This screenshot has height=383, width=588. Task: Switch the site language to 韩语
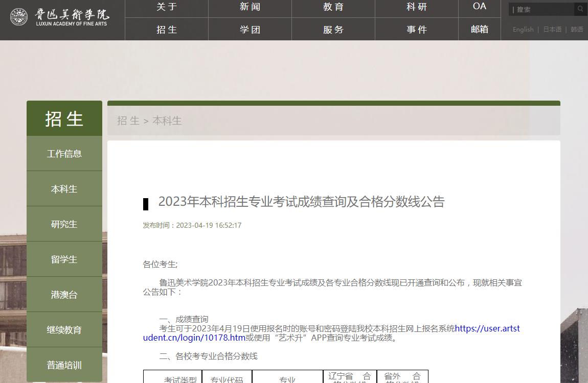577,30
